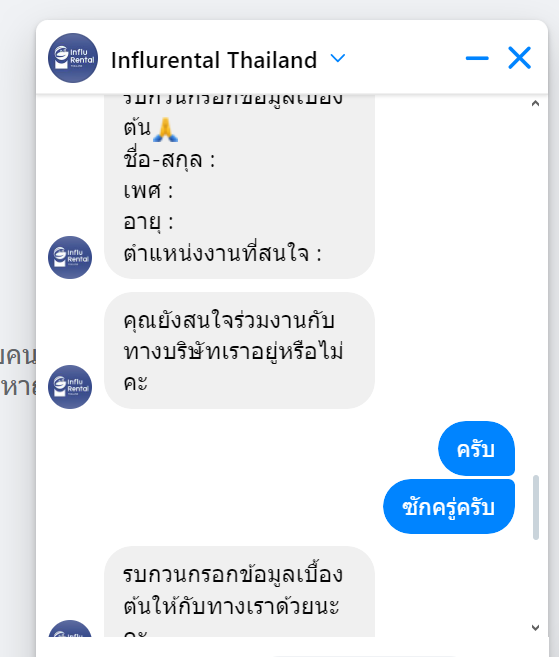559x657 pixels.
Task: Open the Influrental Thailand header profile picture
Action: (73, 58)
